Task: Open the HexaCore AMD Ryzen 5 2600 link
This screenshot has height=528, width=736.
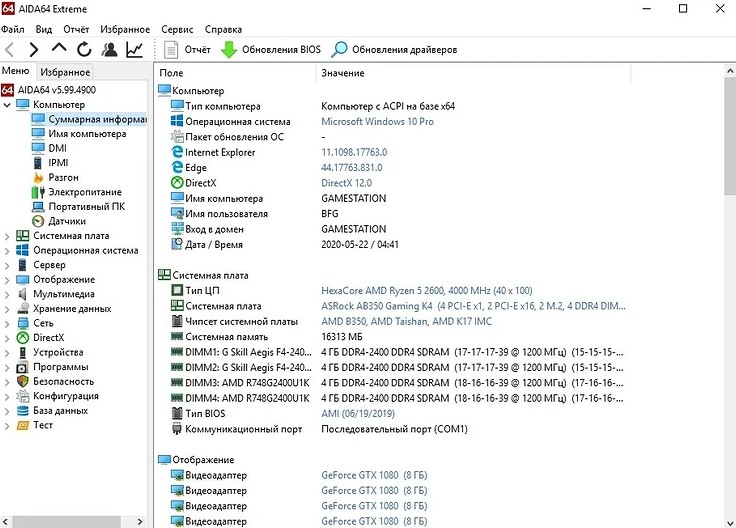Action: coord(427,291)
